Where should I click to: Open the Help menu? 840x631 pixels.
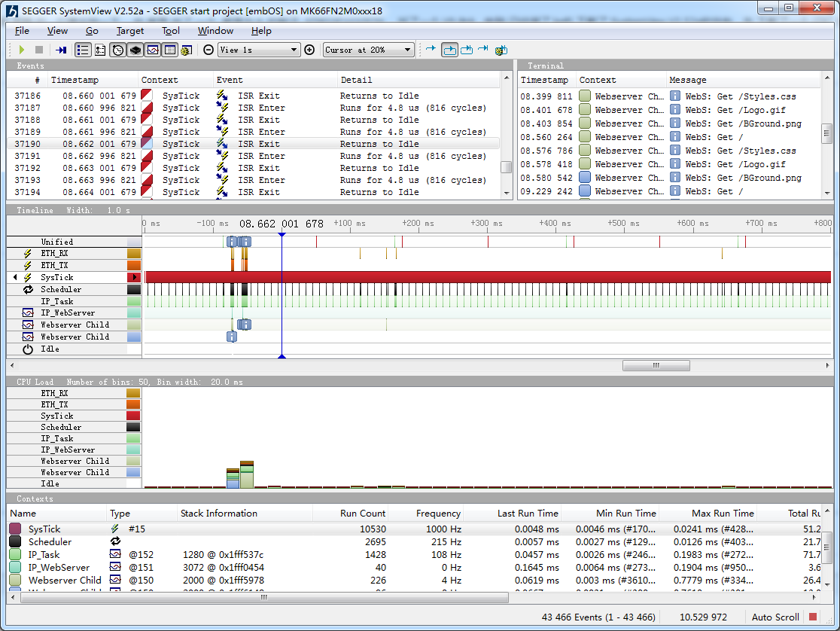tap(261, 31)
